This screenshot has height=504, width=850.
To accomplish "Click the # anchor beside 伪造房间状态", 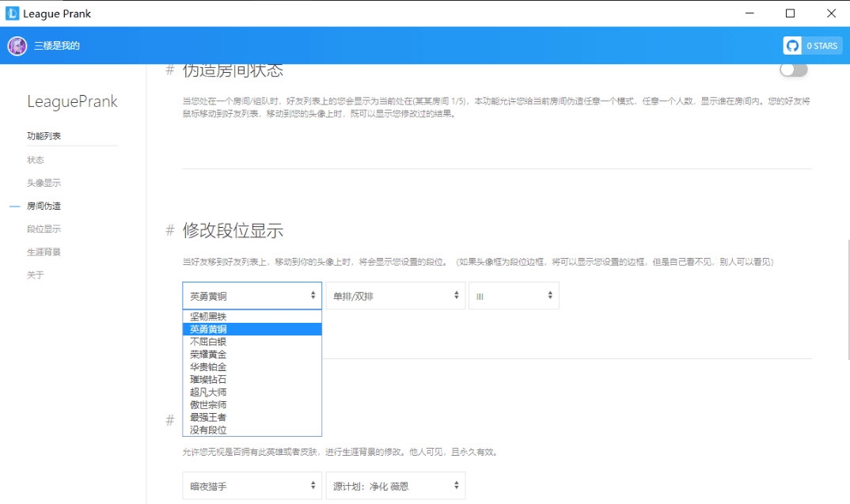I will tap(169, 70).
